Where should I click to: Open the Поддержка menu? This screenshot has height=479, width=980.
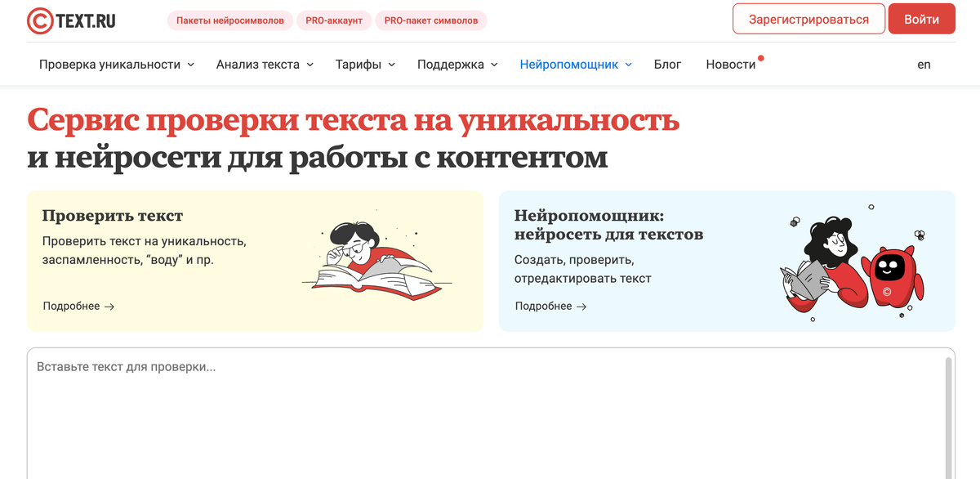[x=457, y=65]
